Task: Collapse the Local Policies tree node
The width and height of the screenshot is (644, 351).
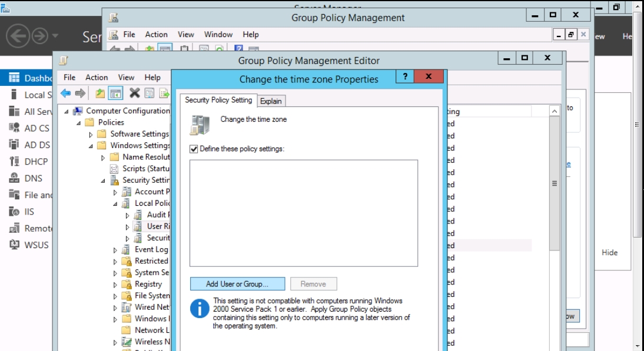Action: (x=116, y=203)
